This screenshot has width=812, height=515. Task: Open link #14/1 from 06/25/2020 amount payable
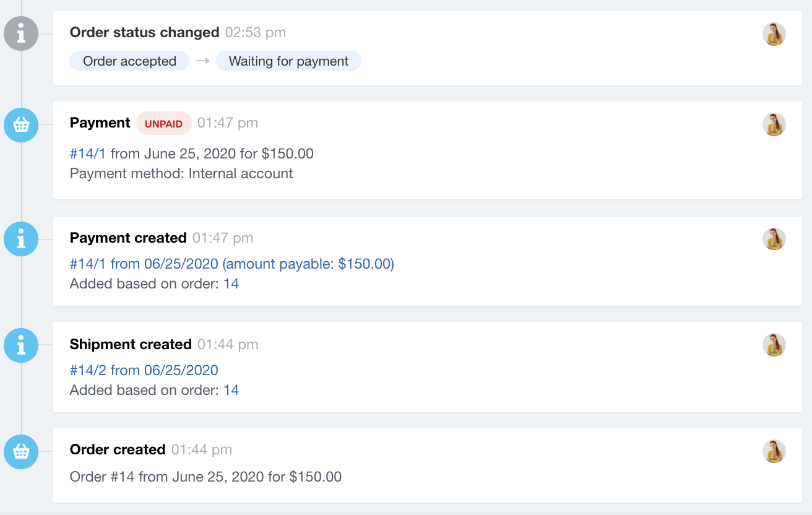tap(232, 264)
